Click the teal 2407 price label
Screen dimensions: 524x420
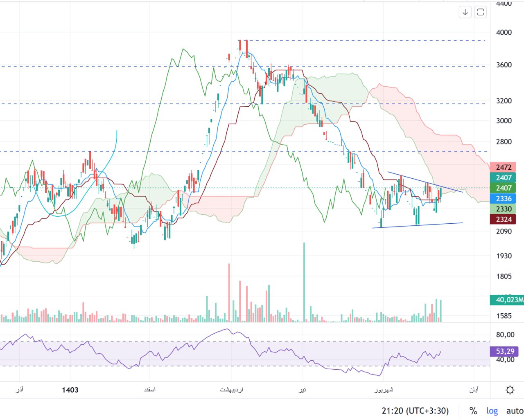[x=504, y=177]
